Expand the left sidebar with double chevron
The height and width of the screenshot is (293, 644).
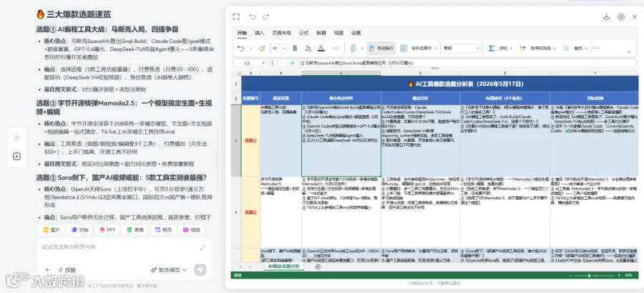coord(17,138)
